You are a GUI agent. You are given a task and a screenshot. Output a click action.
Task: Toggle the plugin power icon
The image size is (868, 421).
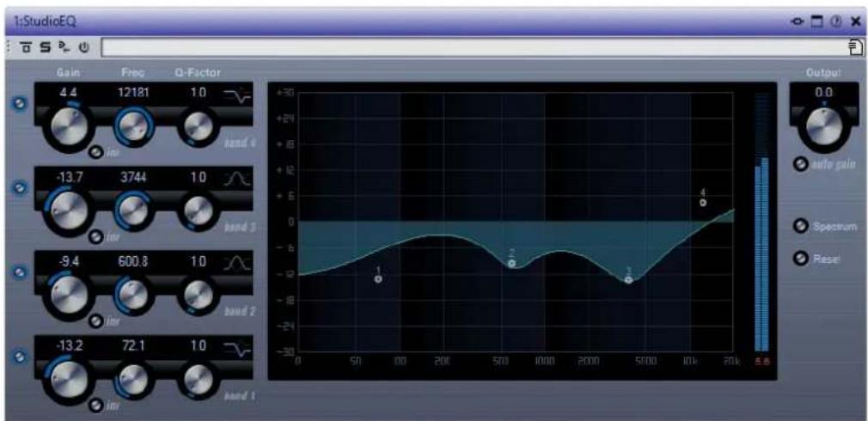83,48
